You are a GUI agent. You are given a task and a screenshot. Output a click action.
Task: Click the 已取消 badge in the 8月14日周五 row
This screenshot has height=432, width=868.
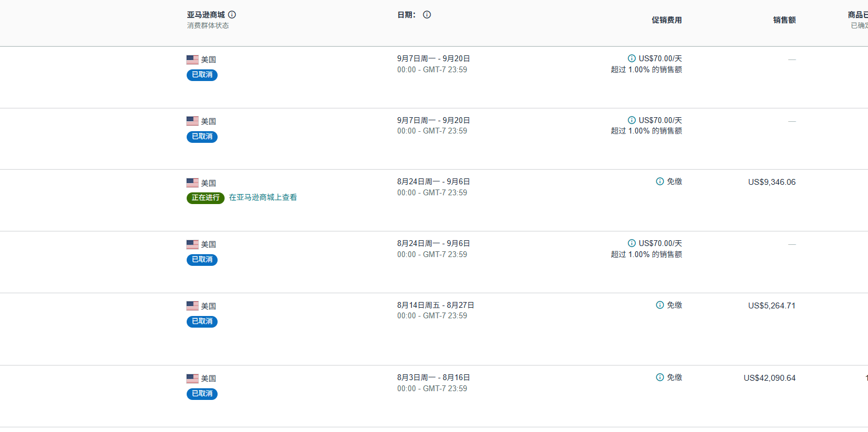pyautogui.click(x=202, y=321)
